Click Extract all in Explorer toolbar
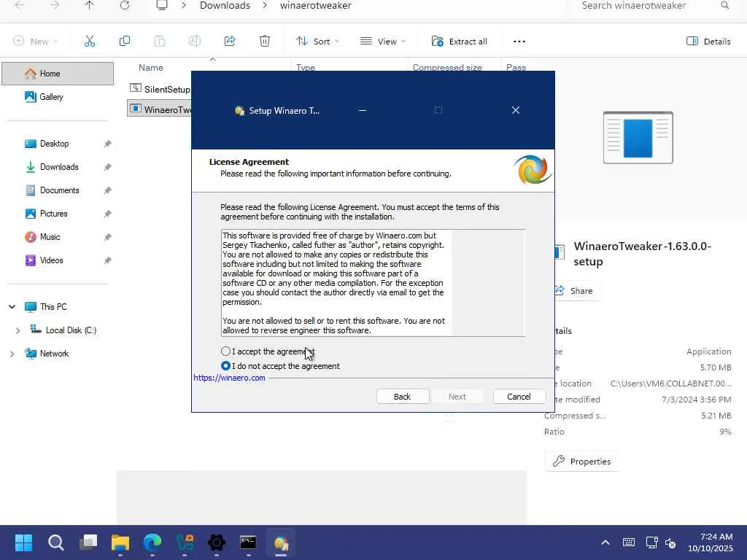747x560 pixels. coord(460,42)
